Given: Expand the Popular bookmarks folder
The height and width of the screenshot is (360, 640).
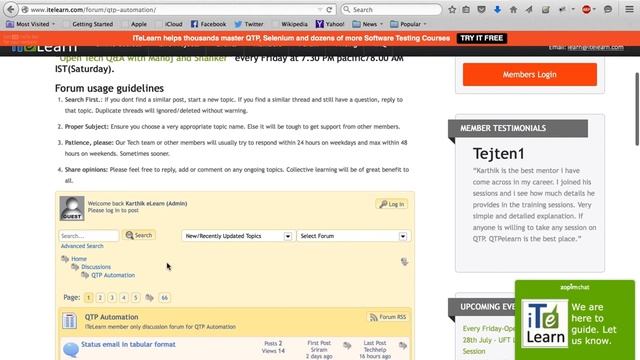Looking at the screenshot, I should 408,24.
